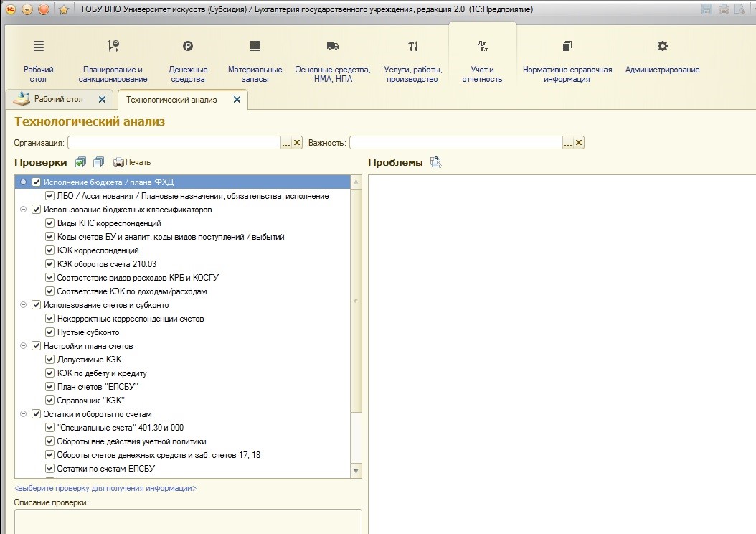Switch to the Рабочий стол tab
The width and height of the screenshot is (756, 534).
tap(57, 99)
